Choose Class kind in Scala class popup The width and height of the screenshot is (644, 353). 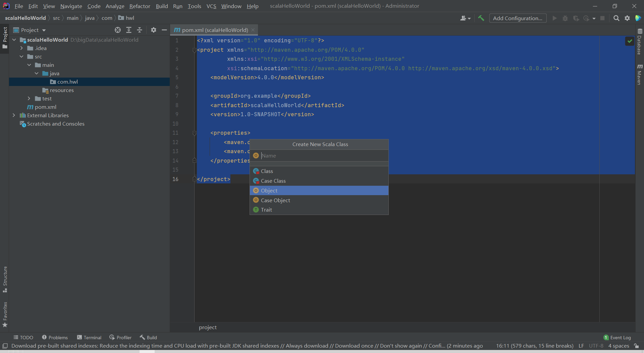[319, 171]
